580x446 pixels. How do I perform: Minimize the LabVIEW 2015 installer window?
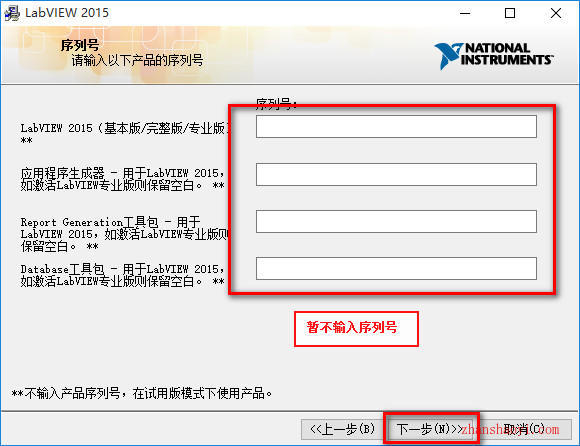[465, 13]
